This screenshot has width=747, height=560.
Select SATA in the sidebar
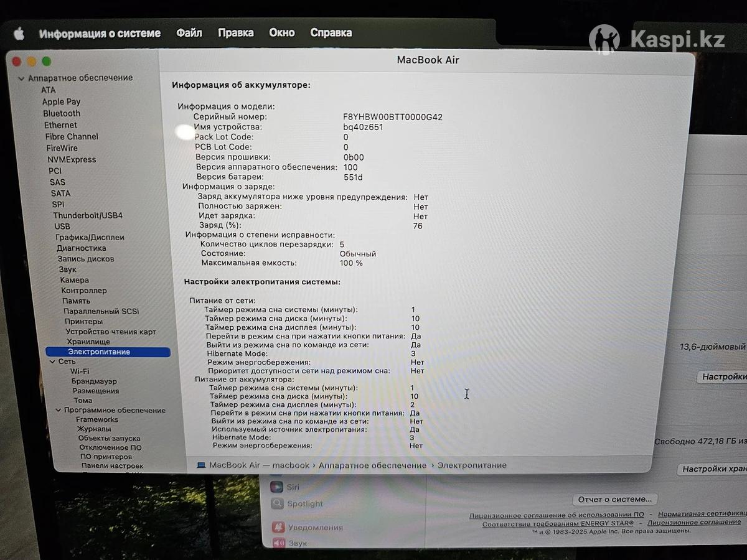point(60,194)
